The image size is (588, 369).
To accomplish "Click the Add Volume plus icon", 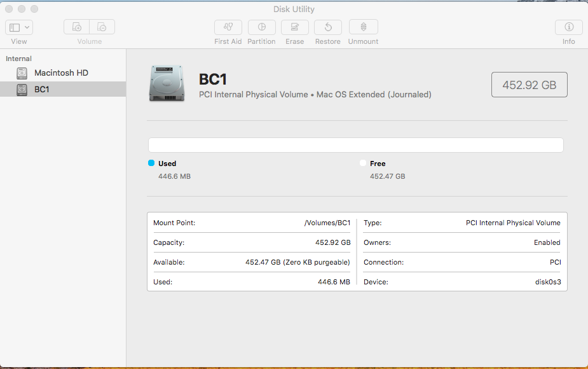I will (x=76, y=27).
